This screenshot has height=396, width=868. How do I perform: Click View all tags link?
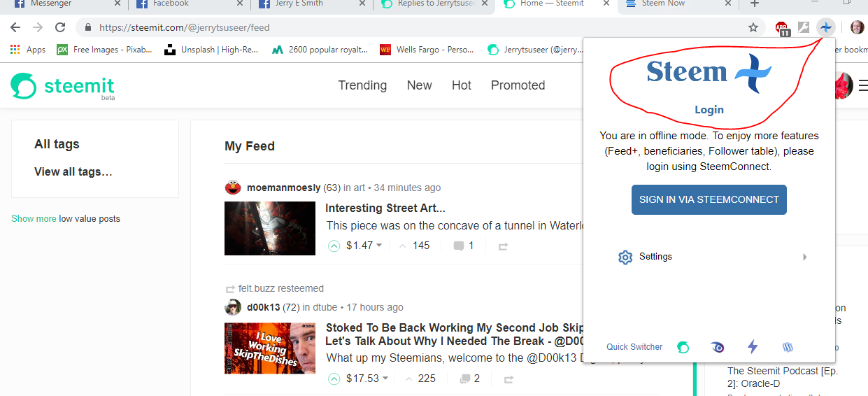click(73, 172)
